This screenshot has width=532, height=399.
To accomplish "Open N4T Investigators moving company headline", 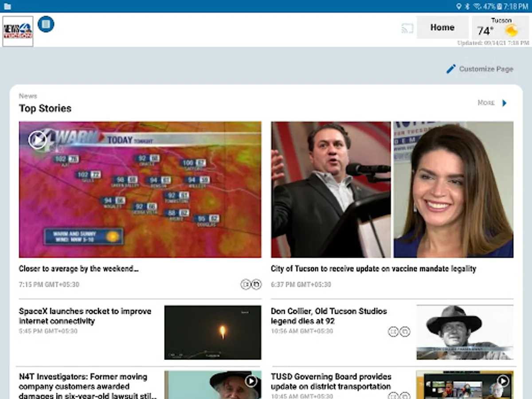I will pyautogui.click(x=87, y=386).
